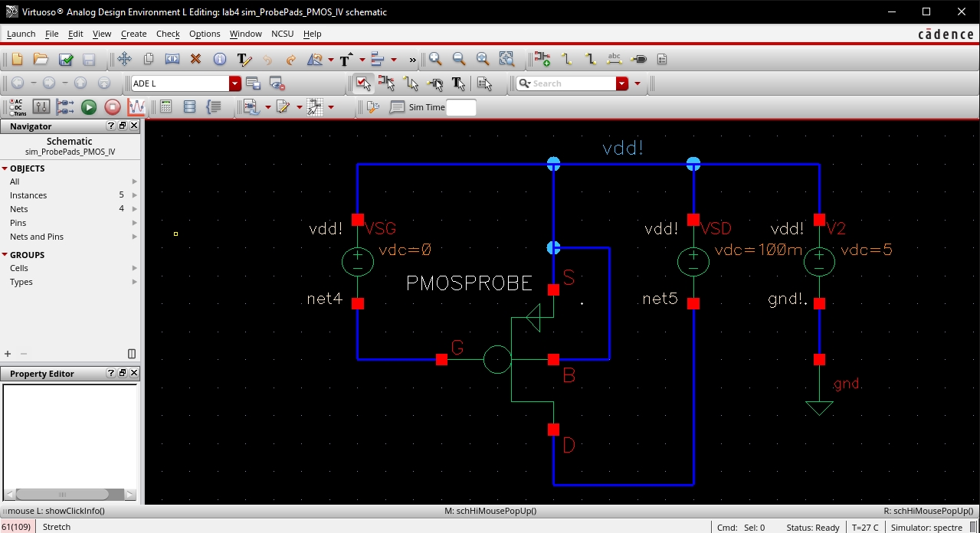Click the Zoom to Fit icon
The image size is (980, 533).
483,60
